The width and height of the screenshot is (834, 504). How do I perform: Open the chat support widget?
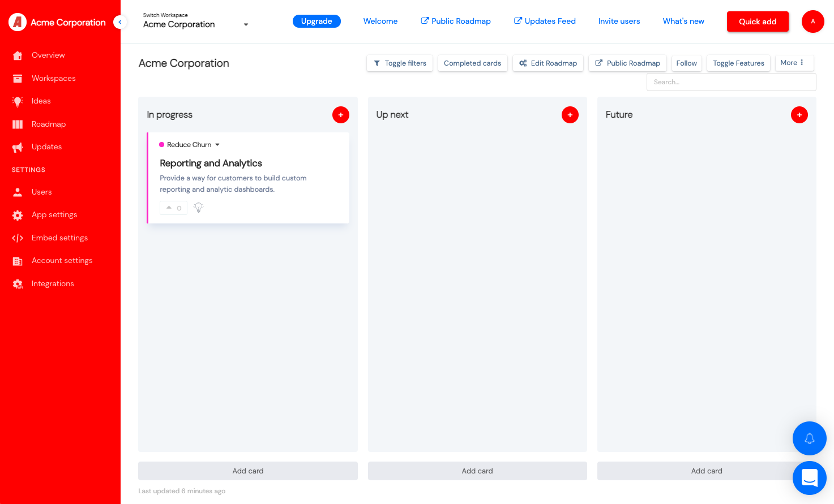[810, 478]
